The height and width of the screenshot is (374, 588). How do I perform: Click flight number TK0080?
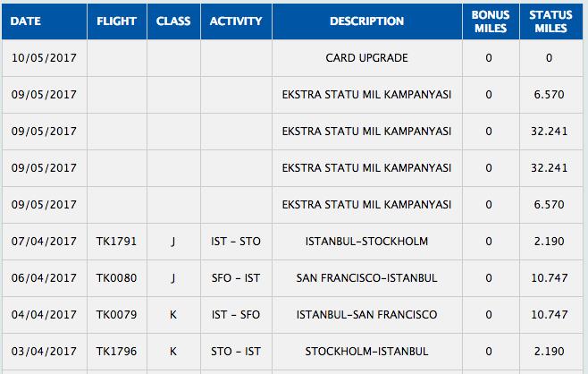tap(117, 278)
